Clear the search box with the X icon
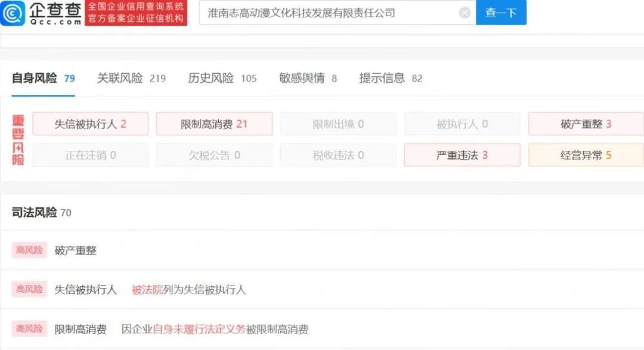This screenshot has width=644, height=350. [464, 13]
